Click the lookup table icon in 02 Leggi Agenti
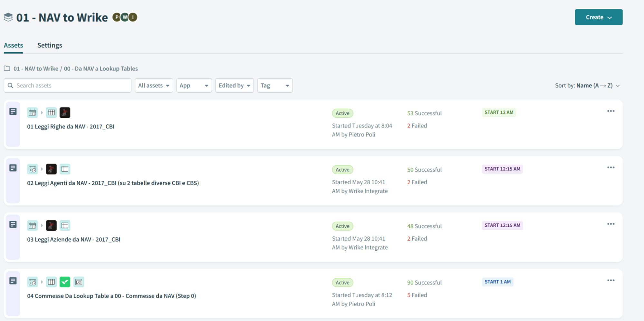 click(65, 169)
